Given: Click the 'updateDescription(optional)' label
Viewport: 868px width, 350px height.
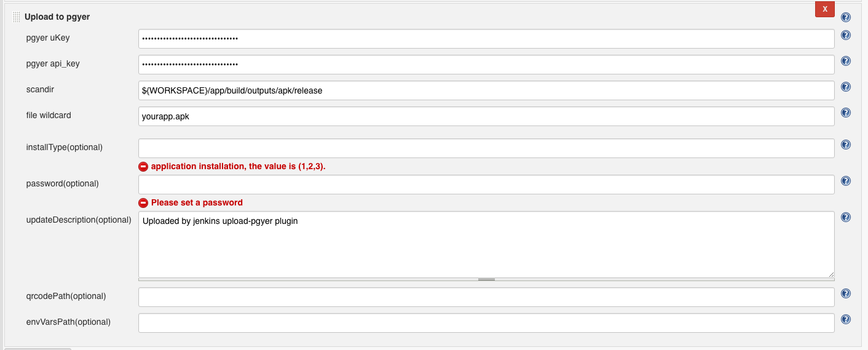Looking at the screenshot, I should click(x=79, y=220).
